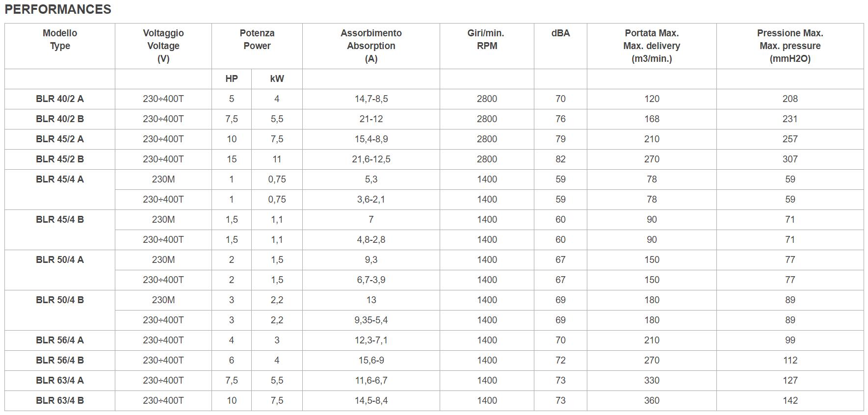Select absorption value 21,6-12,5

coord(371,159)
